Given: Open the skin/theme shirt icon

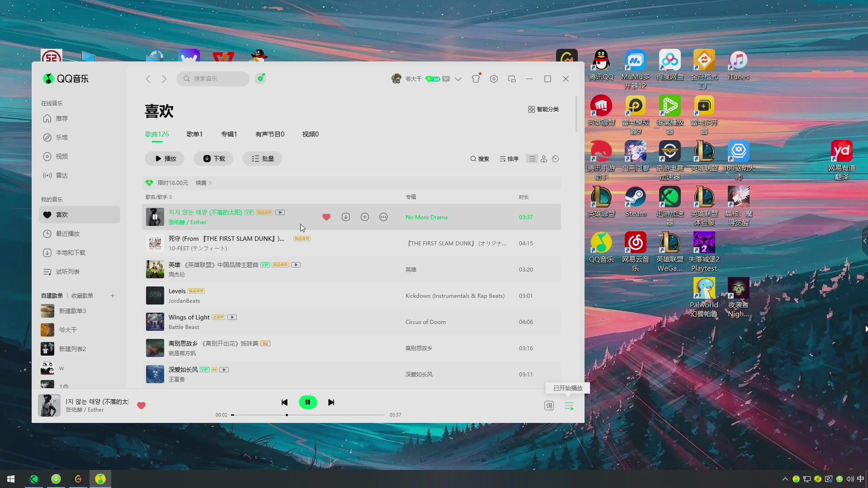Looking at the screenshot, I should coord(476,79).
